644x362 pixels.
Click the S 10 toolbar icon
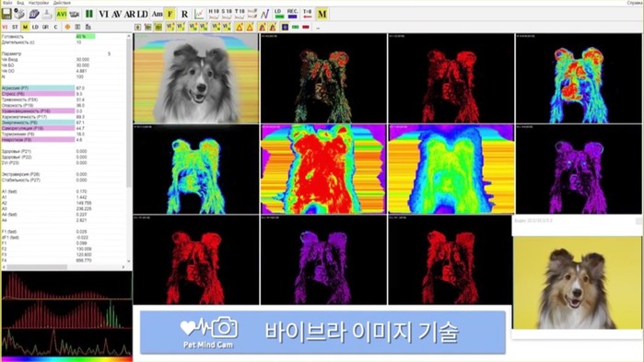click(x=227, y=14)
